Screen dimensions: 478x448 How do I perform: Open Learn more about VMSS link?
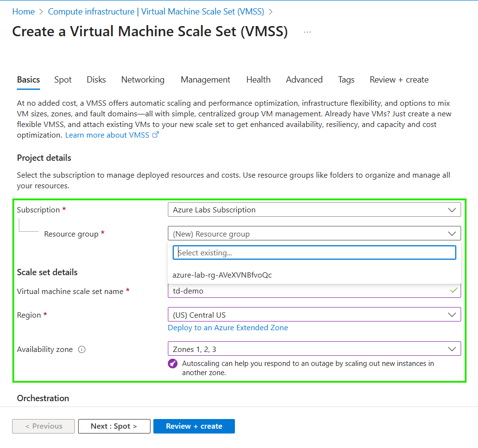point(112,135)
